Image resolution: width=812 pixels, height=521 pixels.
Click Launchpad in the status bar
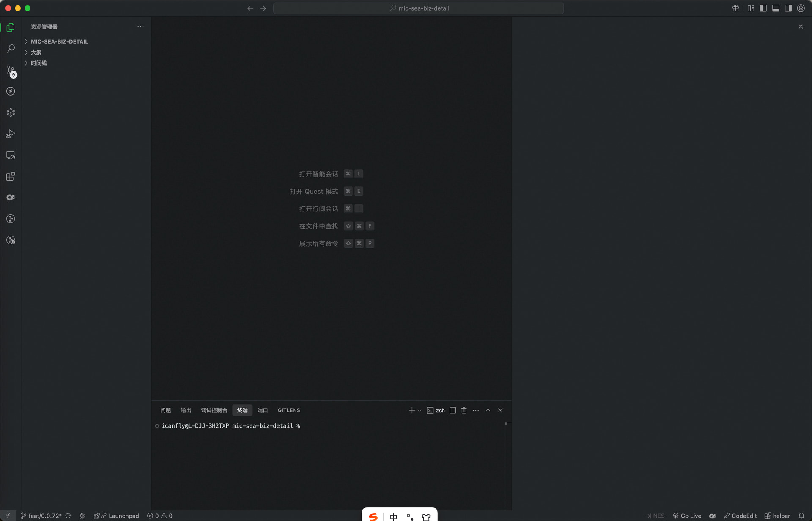pos(123,516)
